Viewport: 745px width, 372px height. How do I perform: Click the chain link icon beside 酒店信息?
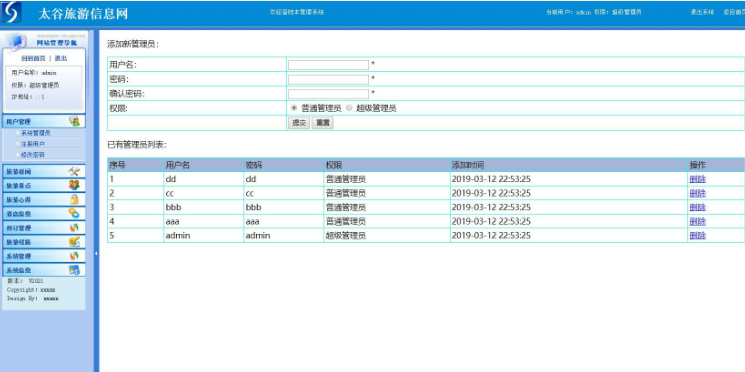coord(74,213)
